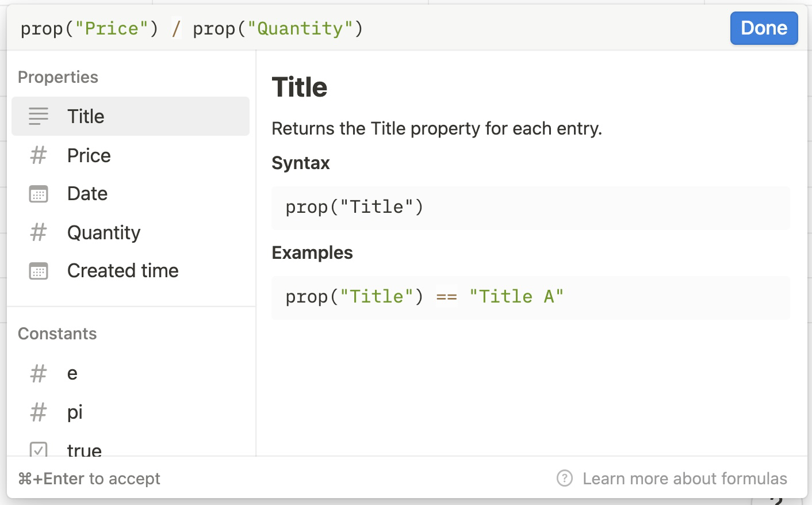Click the question mark help icon
This screenshot has height=505, width=812.
click(565, 478)
